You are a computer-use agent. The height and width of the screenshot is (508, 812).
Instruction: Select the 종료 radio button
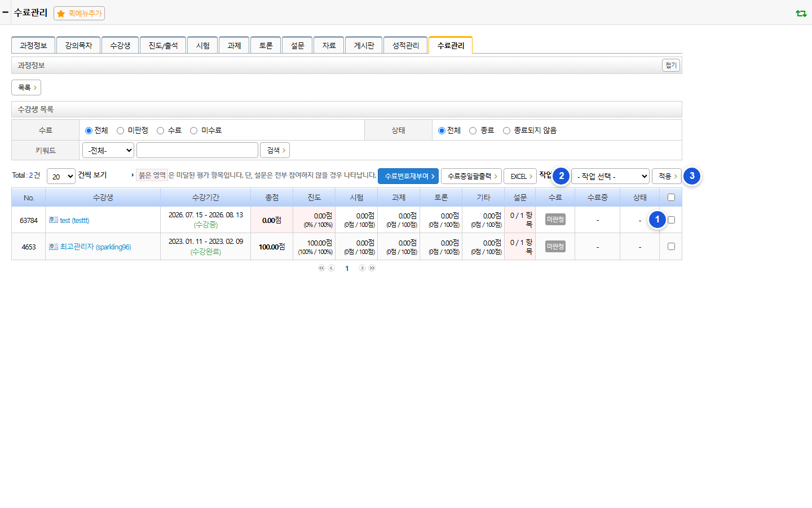pyautogui.click(x=473, y=130)
